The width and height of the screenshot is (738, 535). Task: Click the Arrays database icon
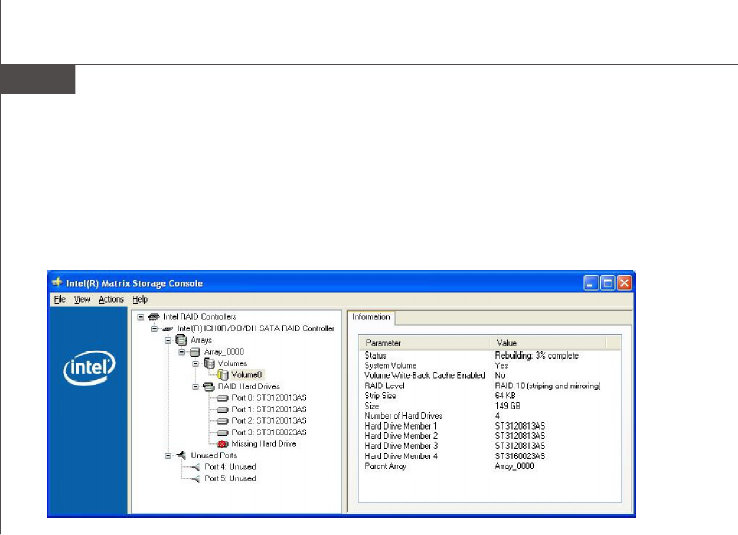pyautogui.click(x=181, y=340)
